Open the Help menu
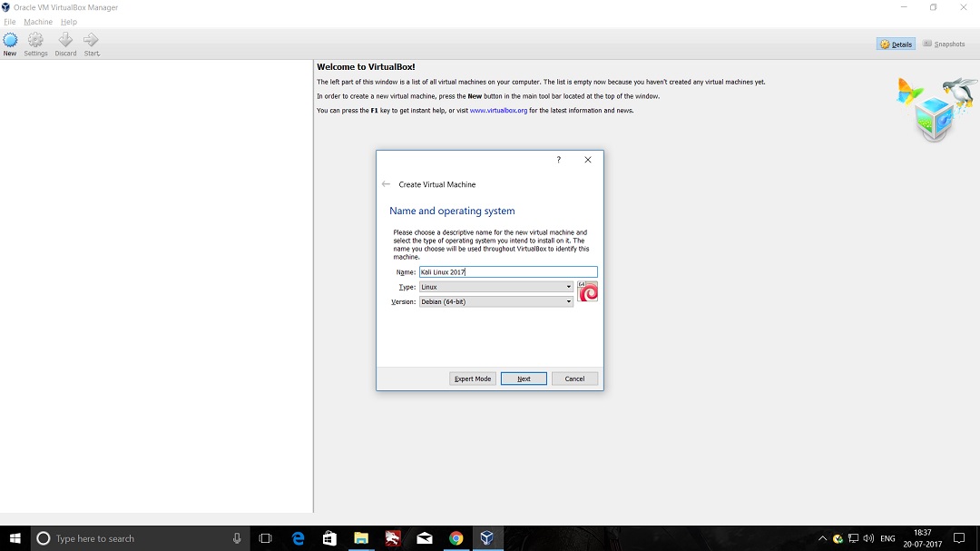 69,22
